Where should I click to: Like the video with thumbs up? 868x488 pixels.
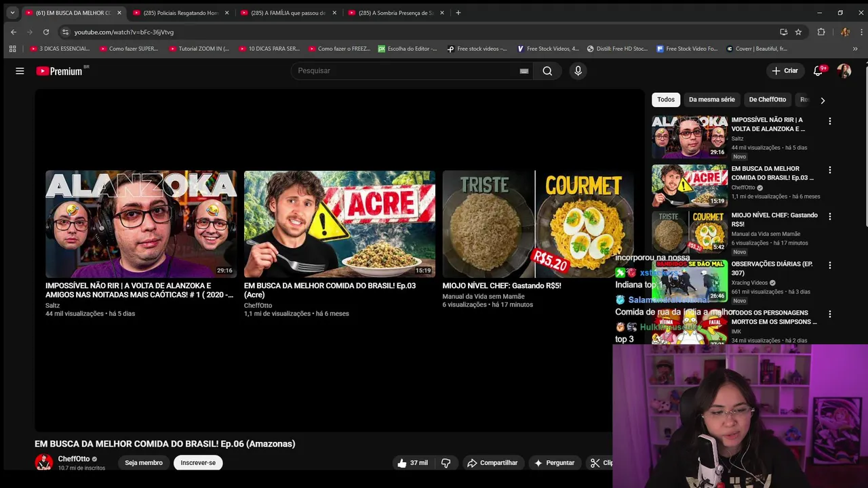[x=412, y=463]
